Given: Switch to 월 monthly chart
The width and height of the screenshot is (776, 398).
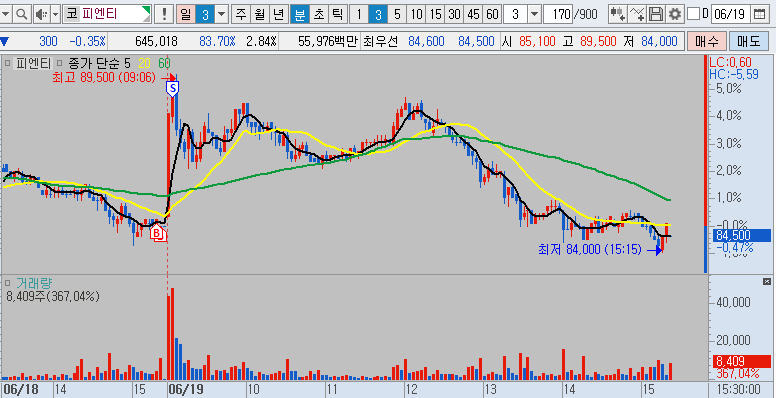Looking at the screenshot, I should click(x=260, y=14).
